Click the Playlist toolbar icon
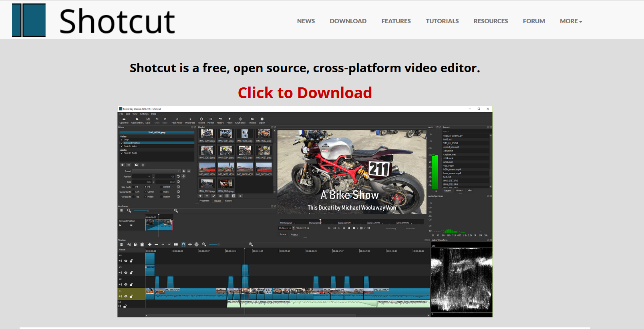Viewport: 644px width, 329px height. click(211, 121)
